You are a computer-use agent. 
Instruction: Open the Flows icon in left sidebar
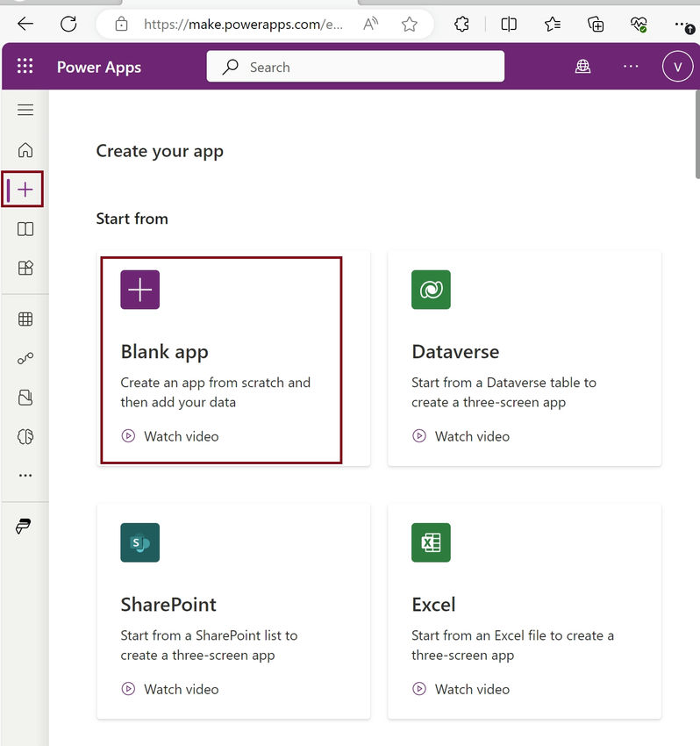click(25, 359)
